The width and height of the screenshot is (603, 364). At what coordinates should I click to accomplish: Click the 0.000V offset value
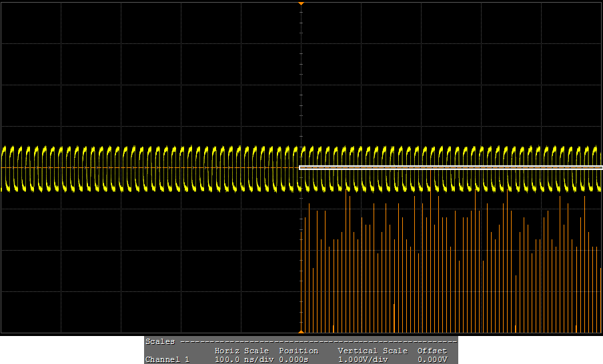point(432,359)
